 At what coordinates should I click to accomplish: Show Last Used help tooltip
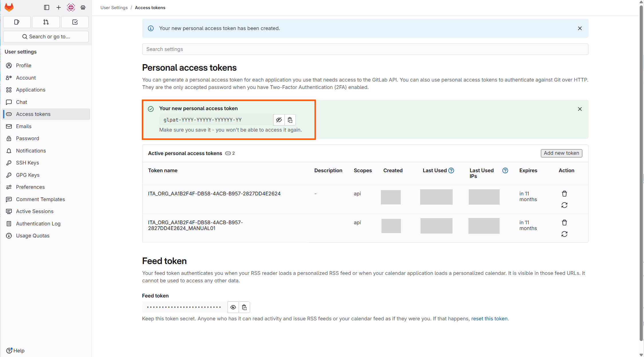[451, 170]
